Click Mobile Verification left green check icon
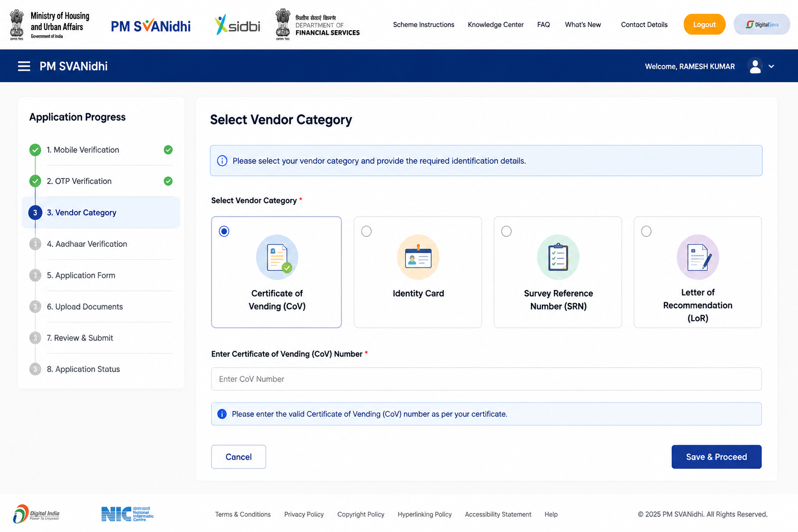 click(35, 150)
